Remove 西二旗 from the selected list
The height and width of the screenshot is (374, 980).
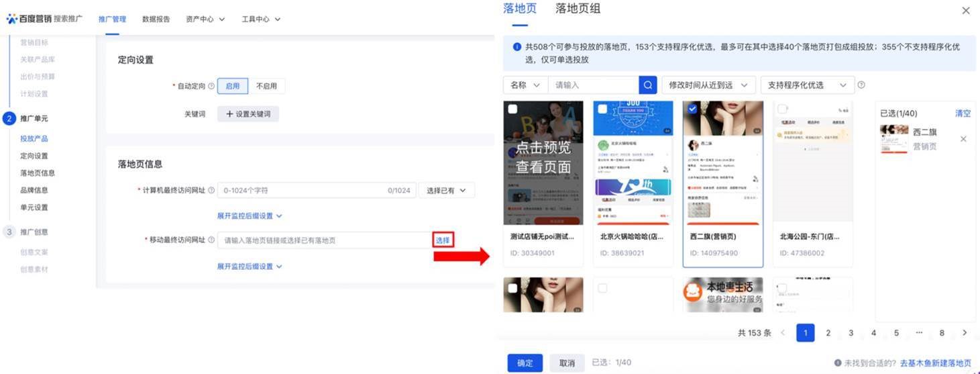963,139
